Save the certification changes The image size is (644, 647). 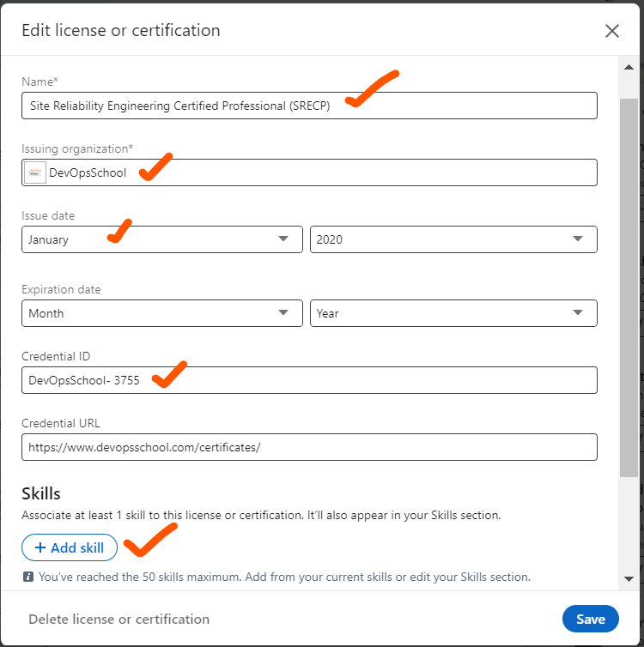click(x=590, y=619)
